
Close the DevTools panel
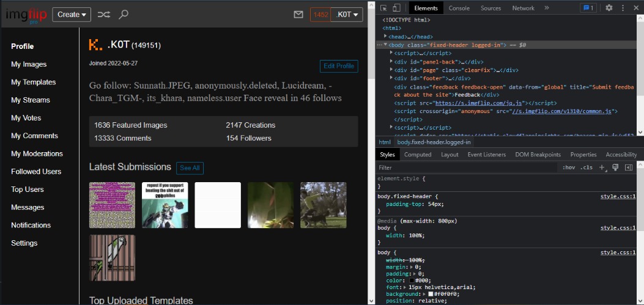[636, 8]
